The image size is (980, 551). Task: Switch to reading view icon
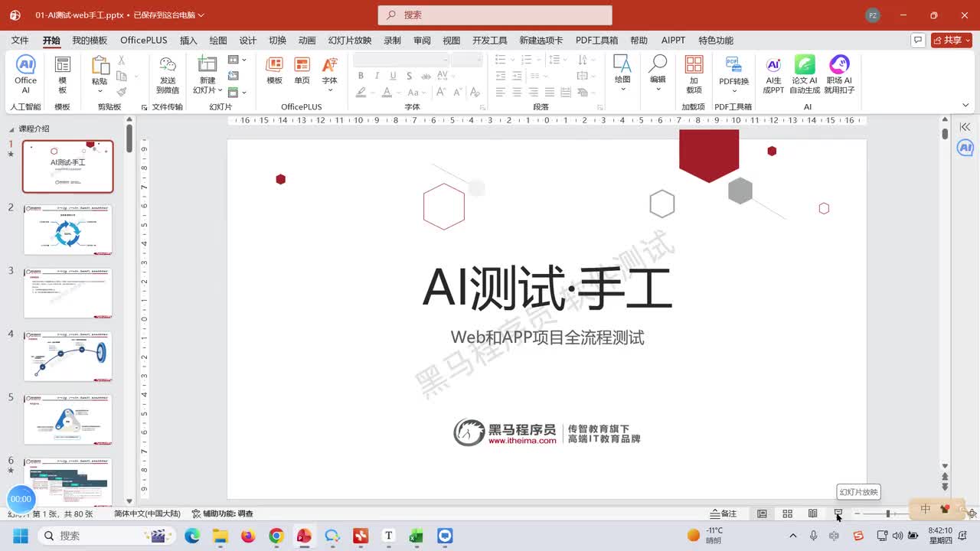click(813, 514)
